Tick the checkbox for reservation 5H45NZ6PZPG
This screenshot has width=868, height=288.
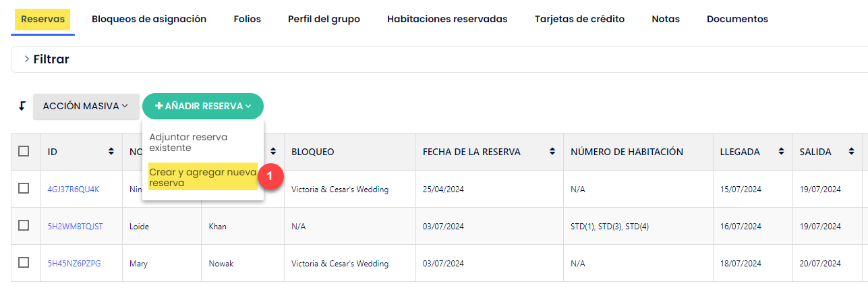24,263
